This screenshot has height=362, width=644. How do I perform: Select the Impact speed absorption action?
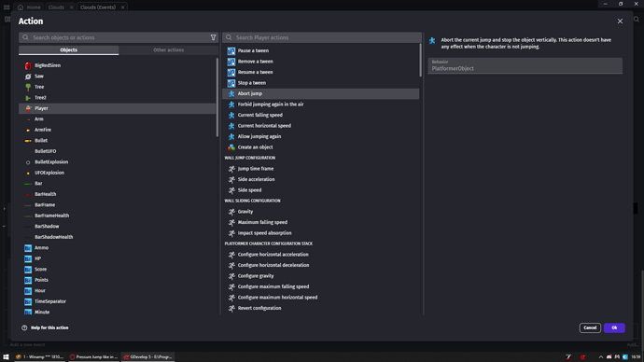click(320, 233)
